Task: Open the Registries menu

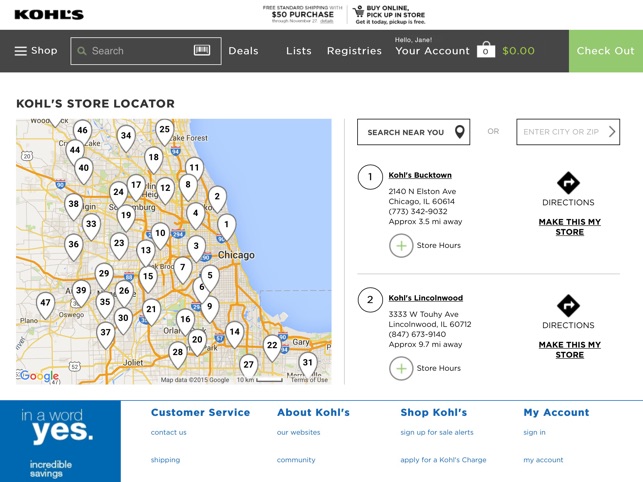Action: tap(354, 51)
